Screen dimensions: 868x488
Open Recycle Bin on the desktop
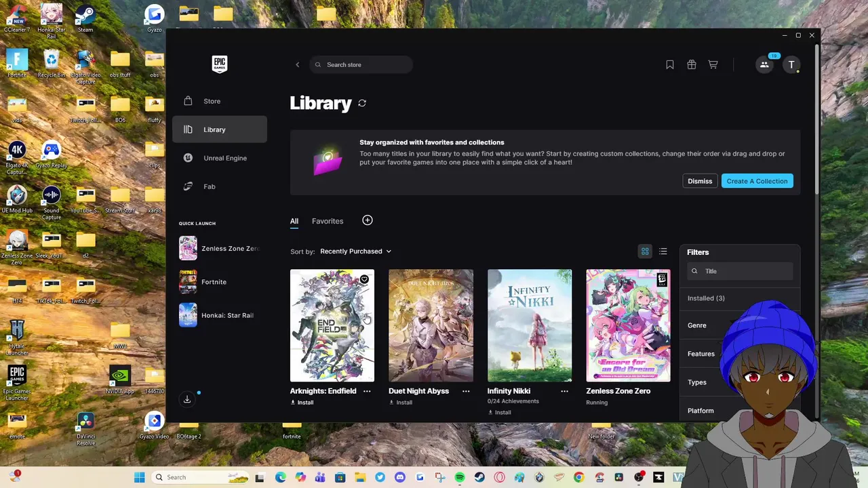coord(52,64)
